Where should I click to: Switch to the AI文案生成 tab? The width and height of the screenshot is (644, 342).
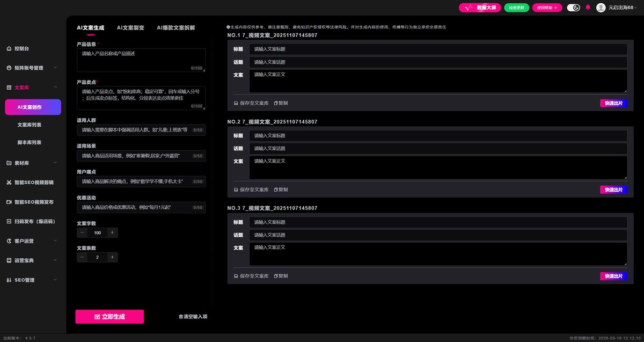(90, 27)
